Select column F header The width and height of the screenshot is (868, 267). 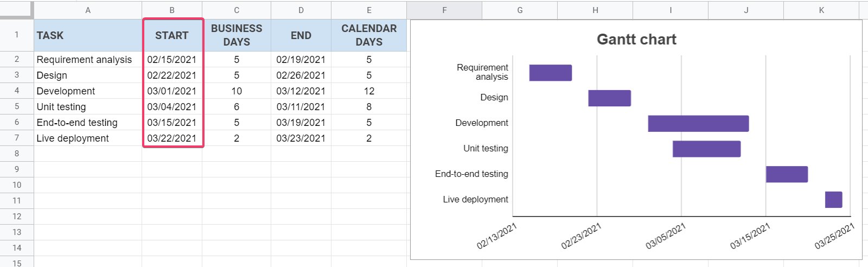pyautogui.click(x=444, y=10)
